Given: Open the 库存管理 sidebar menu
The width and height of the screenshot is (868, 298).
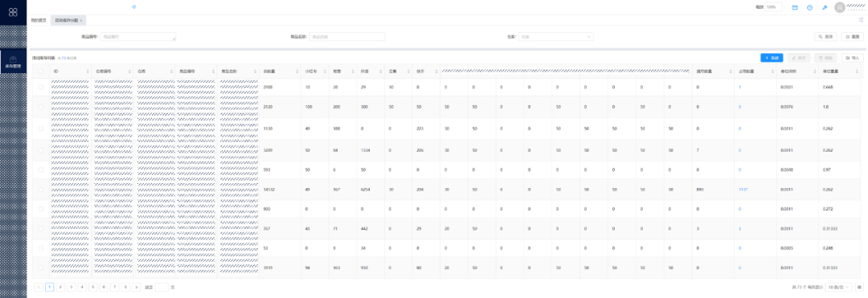Looking at the screenshot, I should coord(14,62).
